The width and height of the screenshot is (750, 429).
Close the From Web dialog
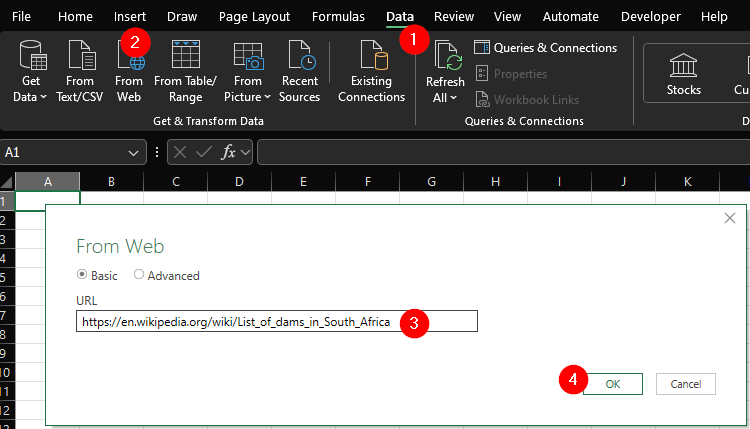729,218
